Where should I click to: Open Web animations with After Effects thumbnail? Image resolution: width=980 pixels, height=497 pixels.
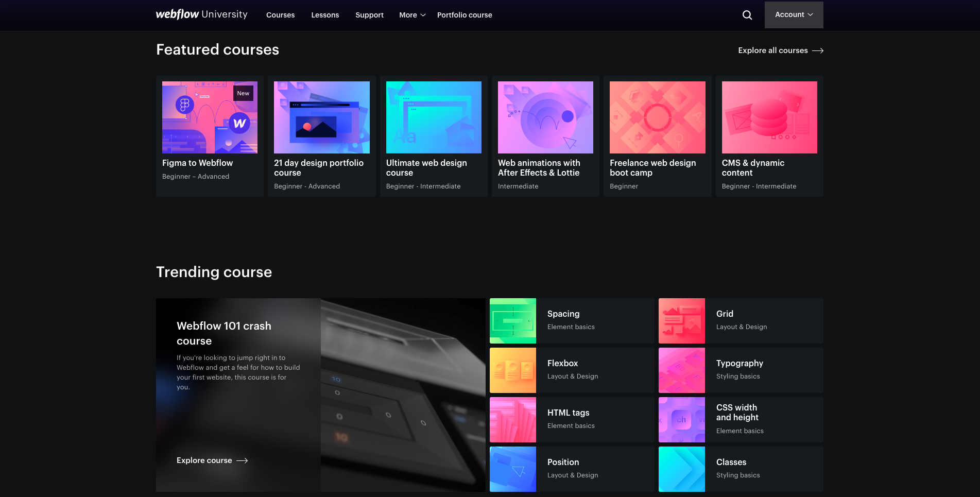pos(545,117)
